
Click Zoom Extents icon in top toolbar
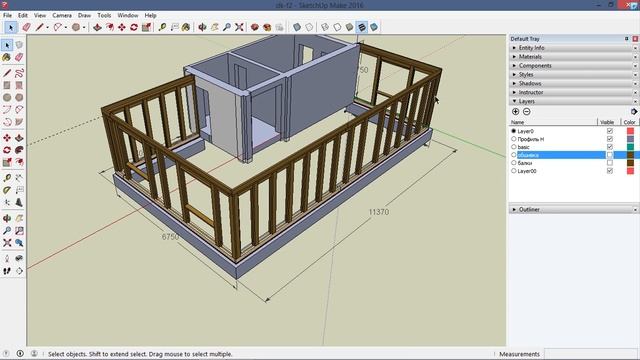pos(239,27)
